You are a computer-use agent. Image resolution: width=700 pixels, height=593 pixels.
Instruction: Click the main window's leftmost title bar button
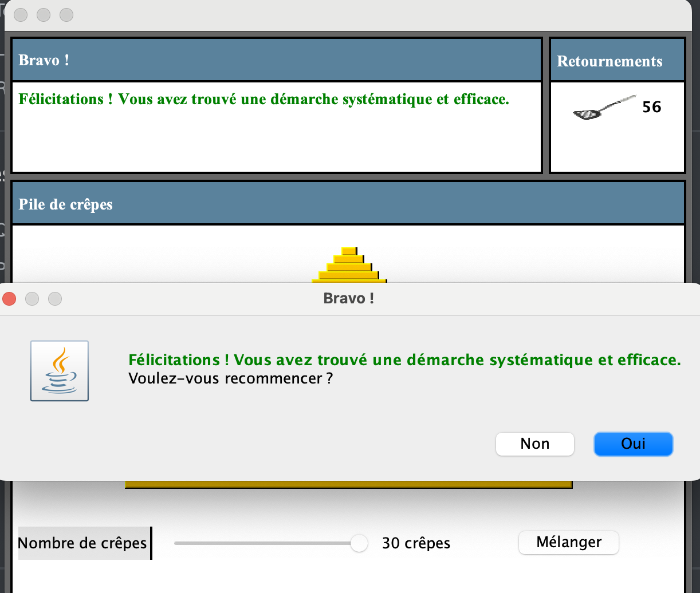pos(21,15)
